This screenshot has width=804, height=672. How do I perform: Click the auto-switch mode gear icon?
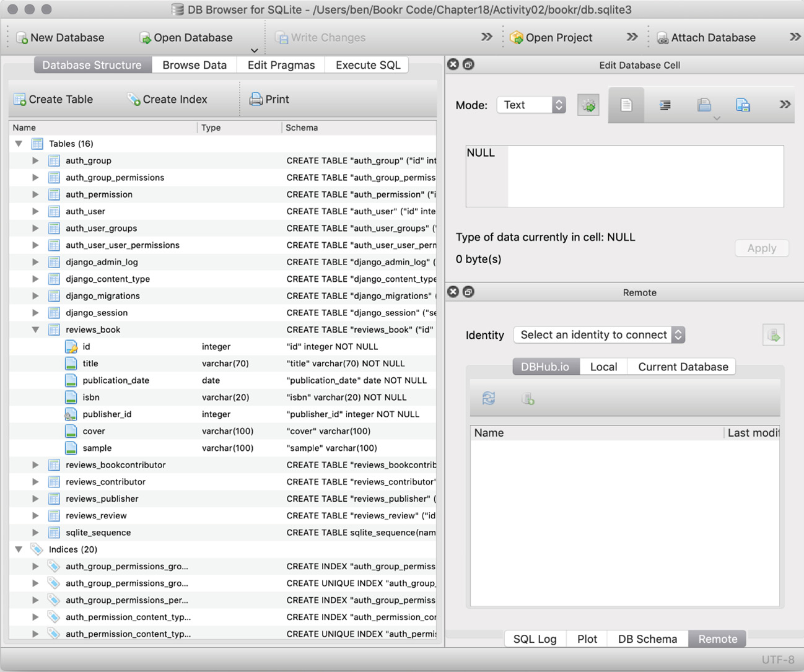(x=588, y=105)
